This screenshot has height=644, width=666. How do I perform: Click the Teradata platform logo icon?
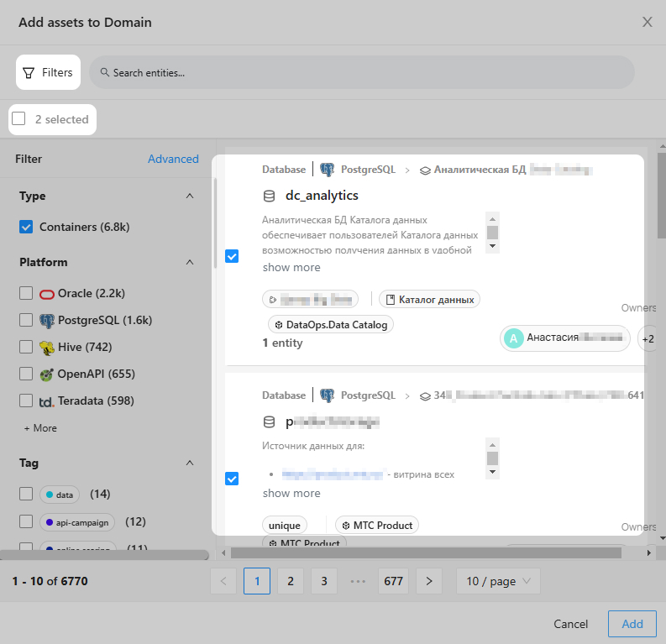[x=47, y=401]
